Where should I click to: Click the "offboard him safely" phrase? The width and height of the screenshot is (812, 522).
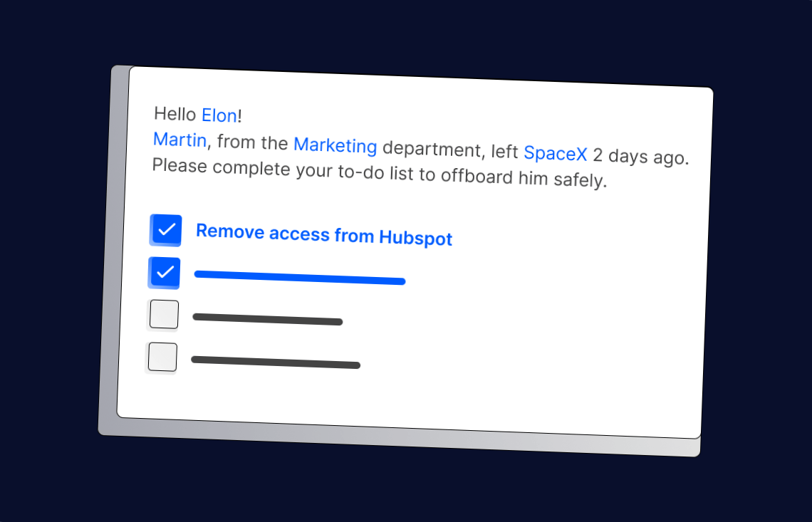[524, 178]
